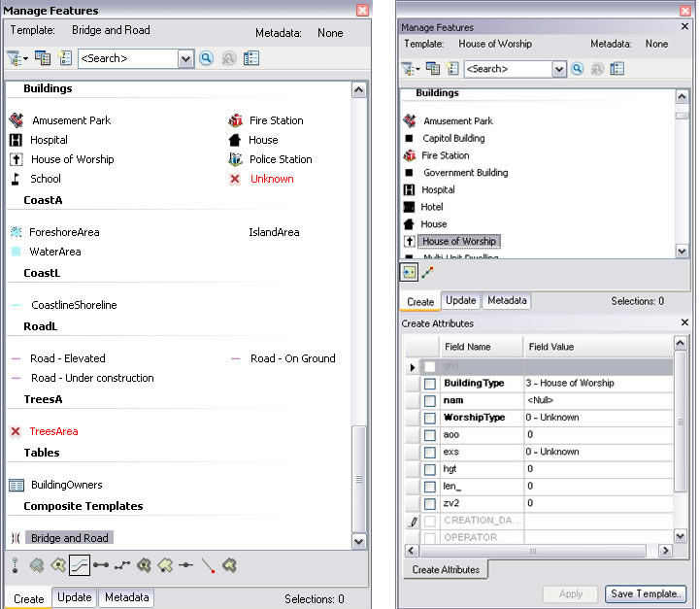Select the zigzag multi-vertex line tool
The image size is (700, 609).
tap(122, 565)
